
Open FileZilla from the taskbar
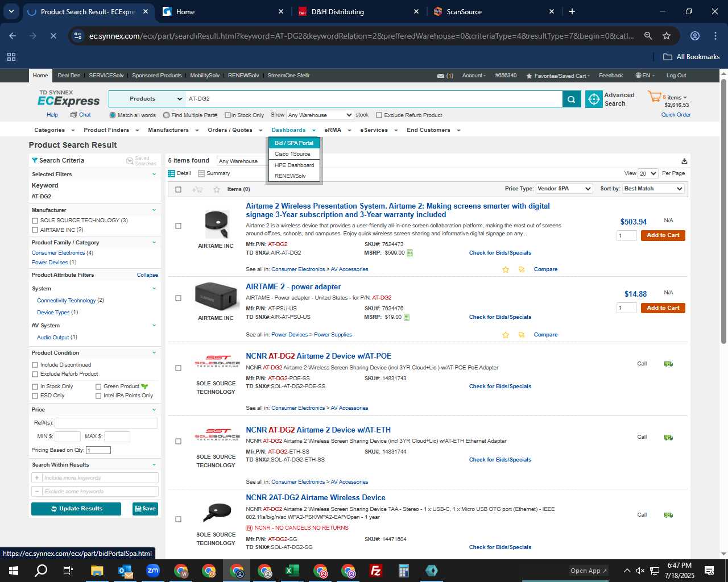pyautogui.click(x=376, y=571)
